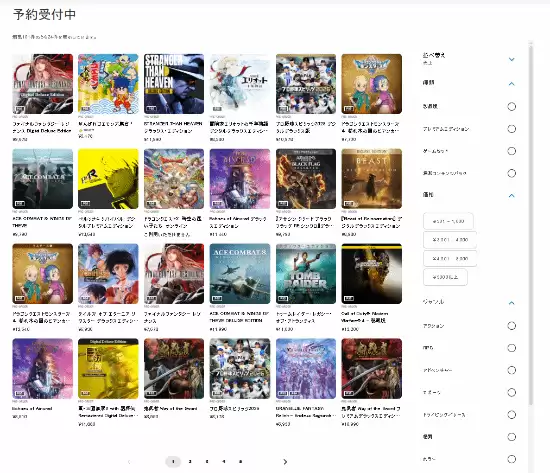
Task: Select the Final Fantasy Digital Deluxe Edition cover
Action: (42, 84)
